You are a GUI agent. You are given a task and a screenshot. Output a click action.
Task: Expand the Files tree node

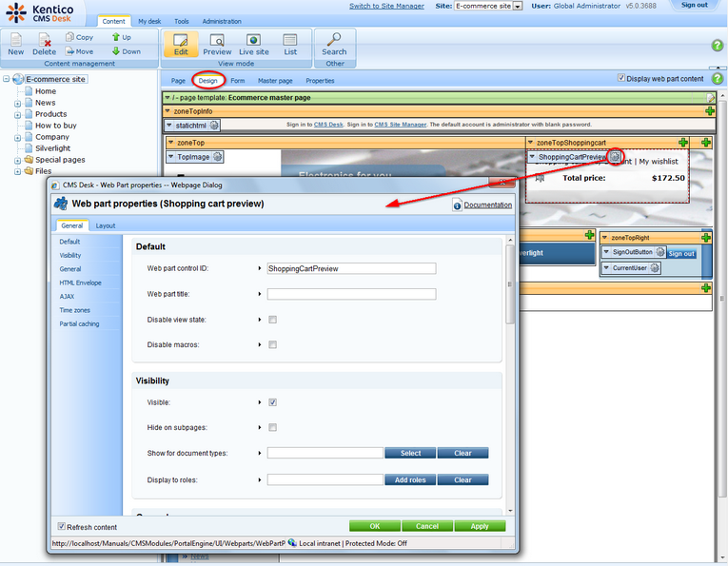[x=18, y=171]
